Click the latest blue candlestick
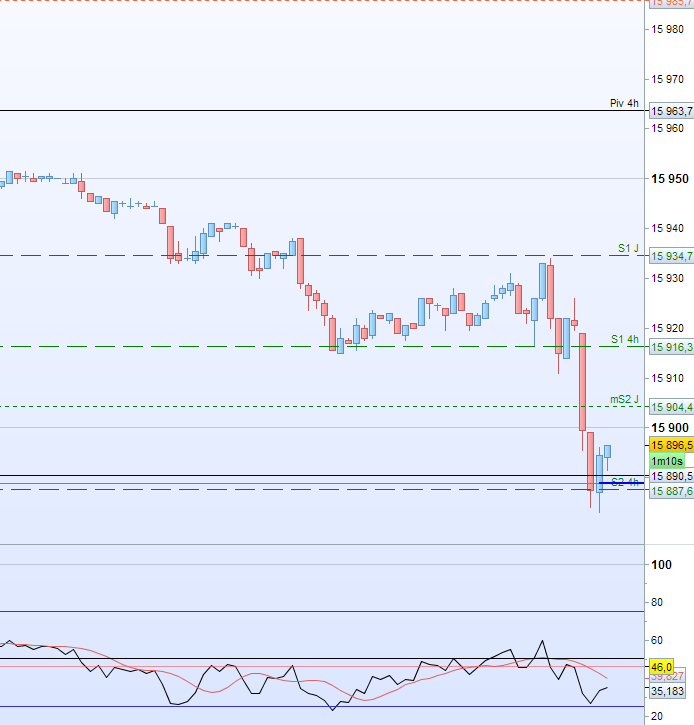 (x=608, y=452)
